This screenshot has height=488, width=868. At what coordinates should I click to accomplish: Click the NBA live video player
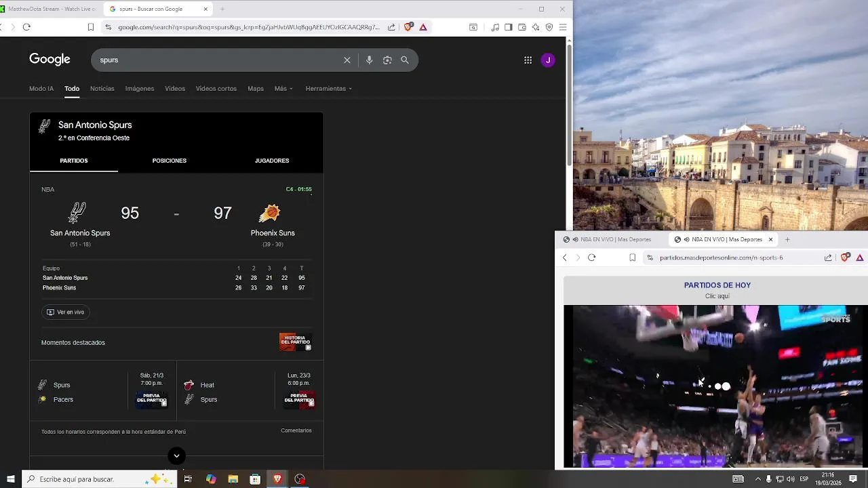[715, 386]
